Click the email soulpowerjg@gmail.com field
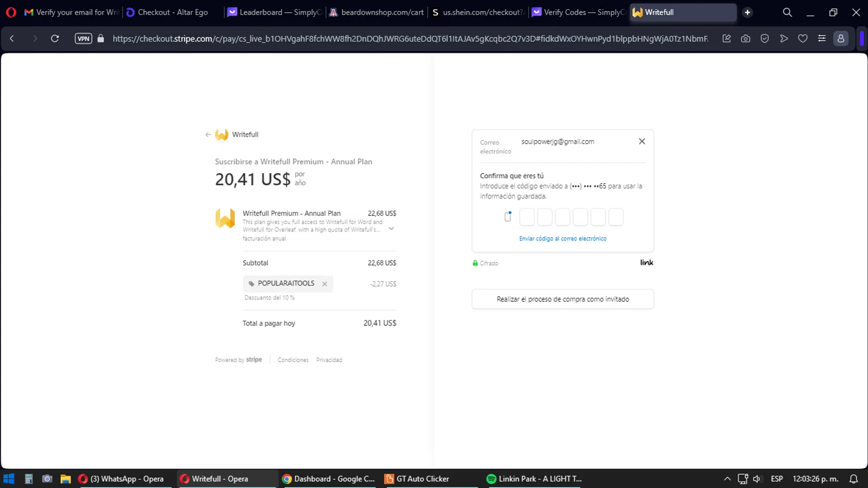The image size is (868, 488). 558,142
